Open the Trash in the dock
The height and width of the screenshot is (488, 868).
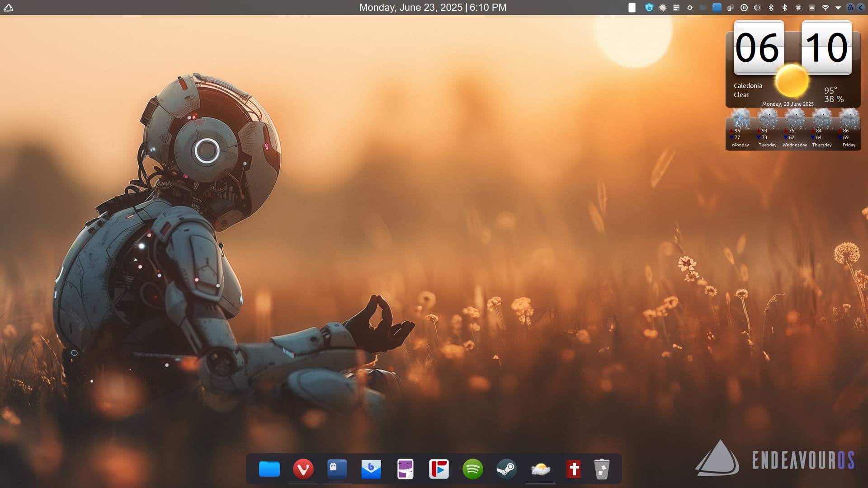point(602,469)
